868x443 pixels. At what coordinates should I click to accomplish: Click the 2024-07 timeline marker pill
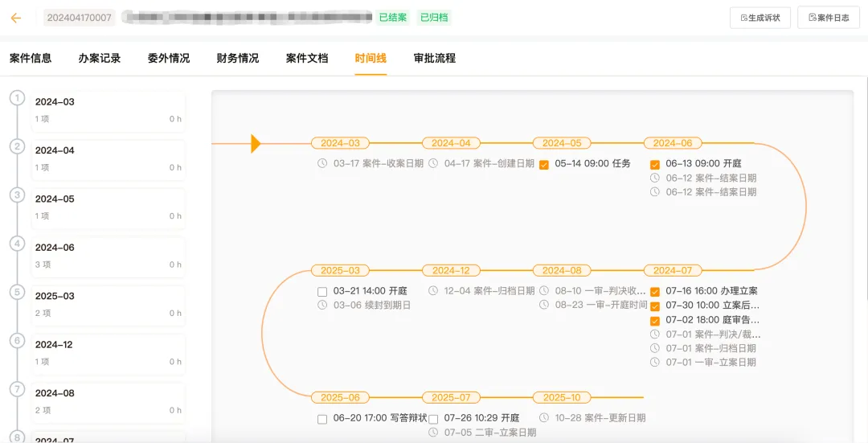click(673, 271)
